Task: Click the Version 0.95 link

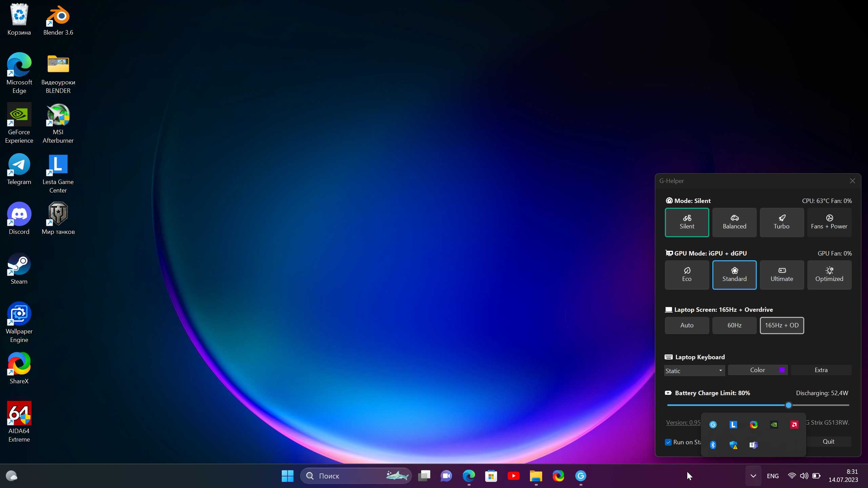Action: (x=683, y=423)
